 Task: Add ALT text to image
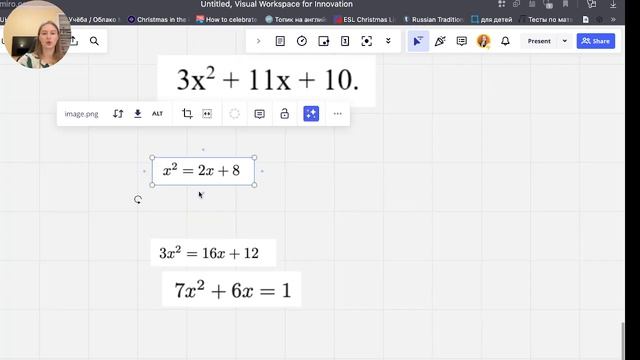click(158, 114)
